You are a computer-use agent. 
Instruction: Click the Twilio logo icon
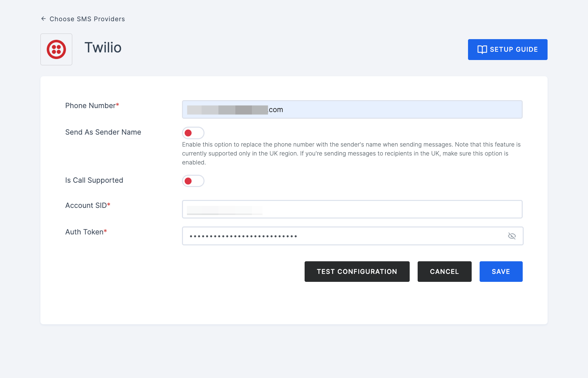(56, 49)
